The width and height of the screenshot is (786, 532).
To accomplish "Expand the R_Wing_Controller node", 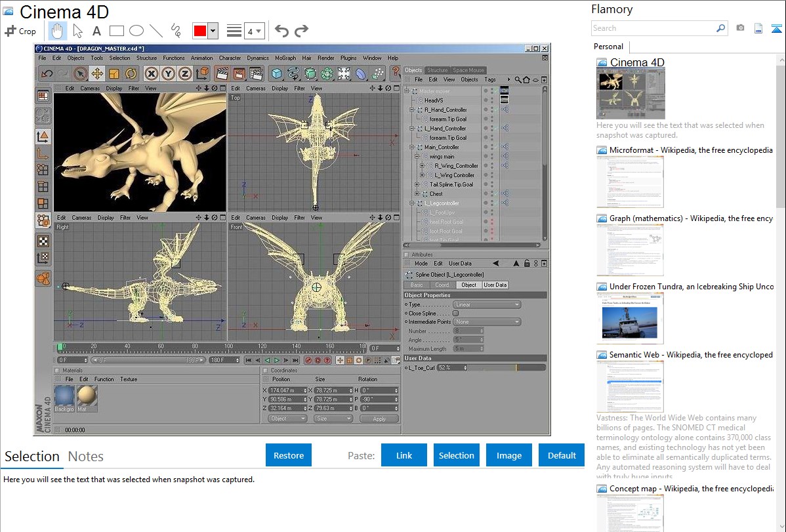I will (422, 166).
